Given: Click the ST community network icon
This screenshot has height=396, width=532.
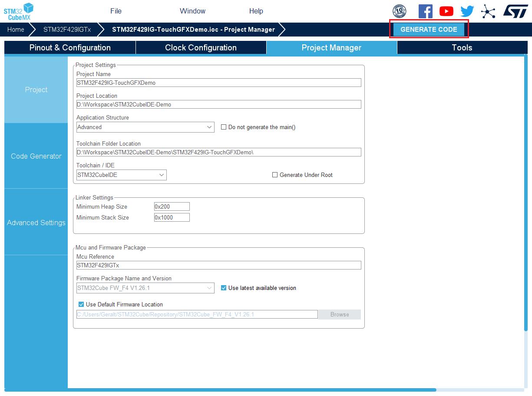Looking at the screenshot, I should point(488,12).
